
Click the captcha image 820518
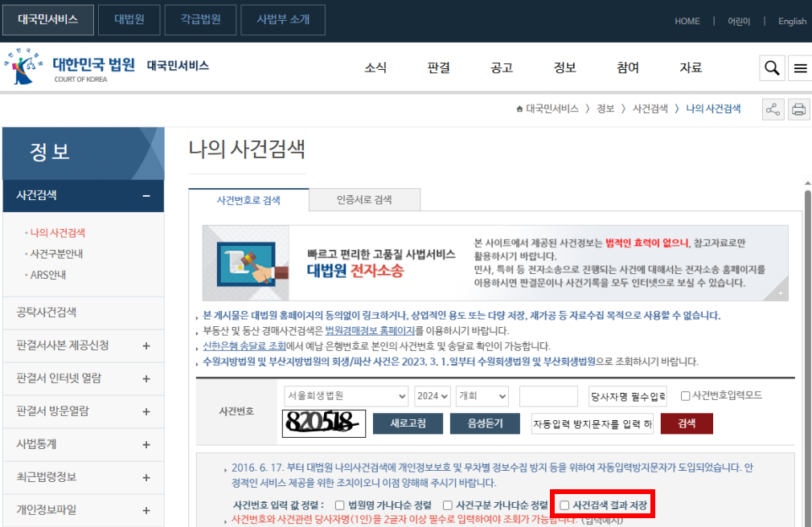click(x=324, y=423)
